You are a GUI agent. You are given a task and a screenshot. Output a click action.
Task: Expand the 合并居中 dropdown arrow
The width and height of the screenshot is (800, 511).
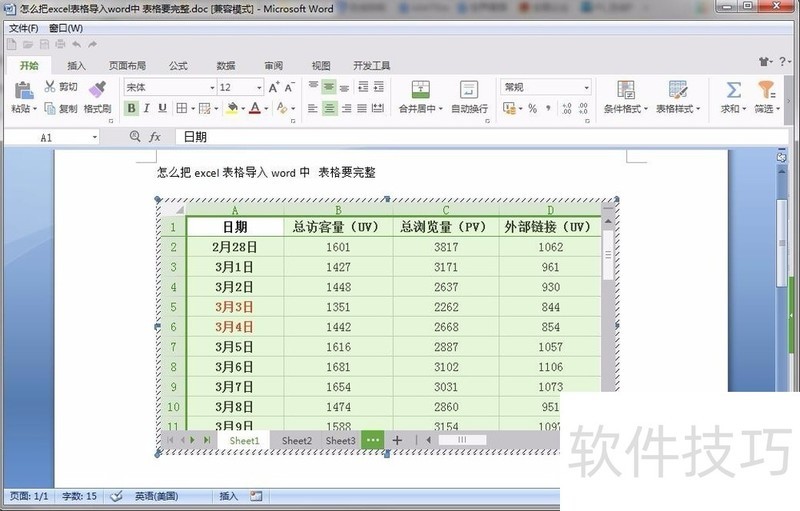(440, 109)
